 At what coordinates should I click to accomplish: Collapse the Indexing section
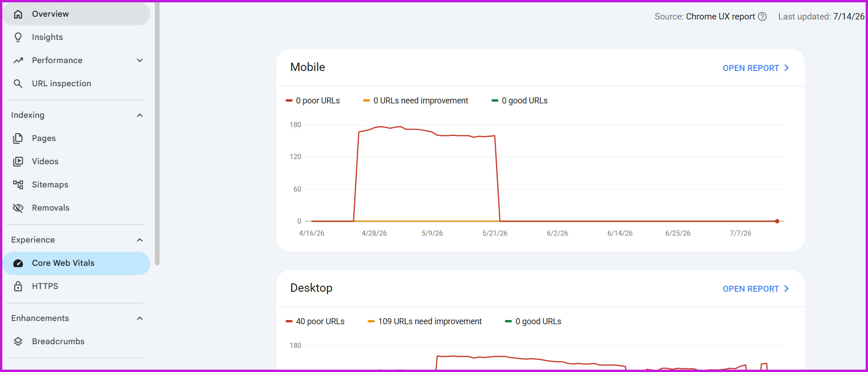[140, 115]
